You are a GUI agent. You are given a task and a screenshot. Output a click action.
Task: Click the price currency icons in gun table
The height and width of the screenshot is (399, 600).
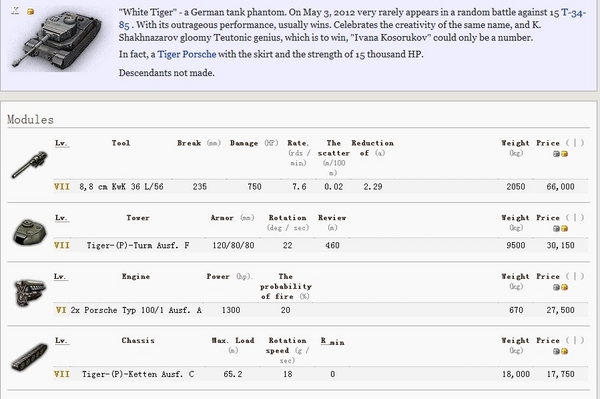(x=560, y=154)
